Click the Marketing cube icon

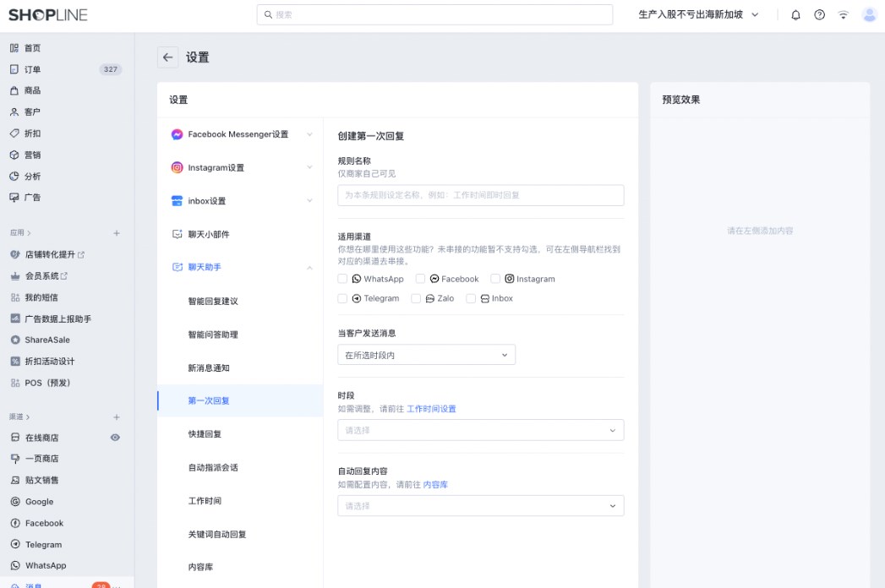pyautogui.click(x=14, y=155)
